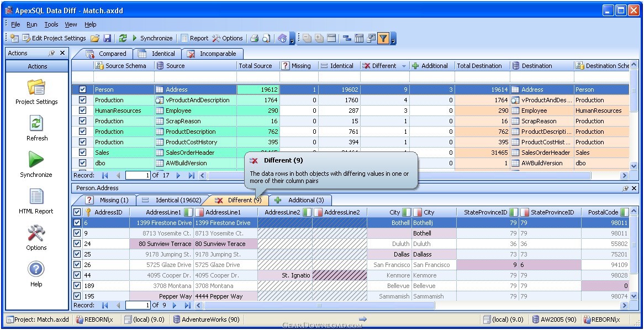Open the Additional (3) tab
644x330 pixels.
(300, 200)
